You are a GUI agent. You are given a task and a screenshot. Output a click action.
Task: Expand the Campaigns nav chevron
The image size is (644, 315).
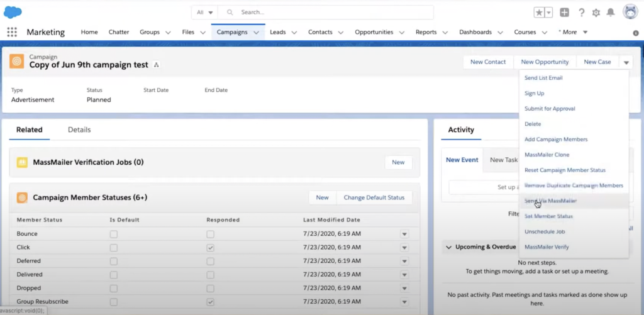click(257, 33)
